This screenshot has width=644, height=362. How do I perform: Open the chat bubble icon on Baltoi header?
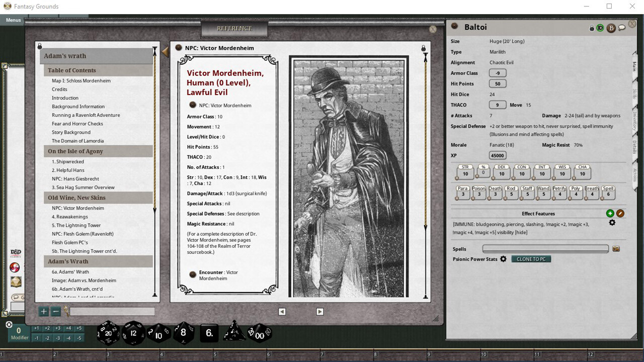[621, 27]
